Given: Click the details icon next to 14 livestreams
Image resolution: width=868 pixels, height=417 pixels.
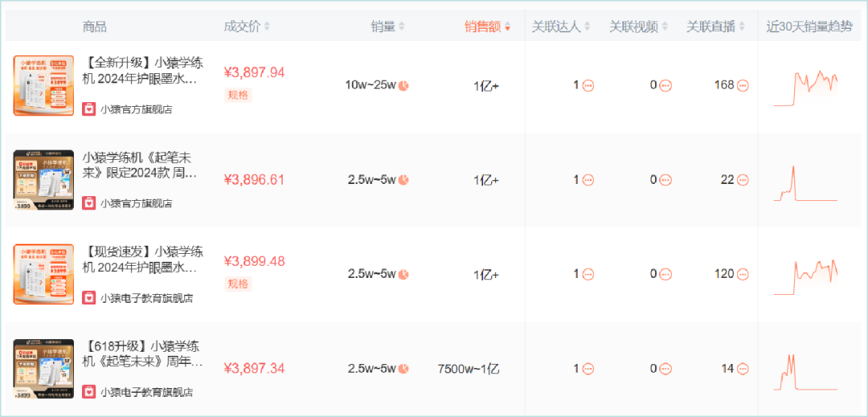Looking at the screenshot, I should click(x=743, y=369).
